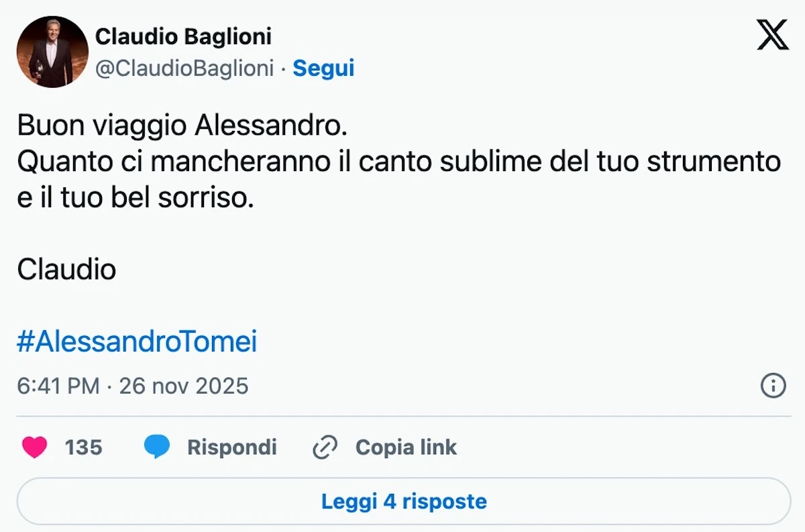Select the tweet body text
Image resolution: width=805 pixels, height=532 pixels.
click(399, 161)
